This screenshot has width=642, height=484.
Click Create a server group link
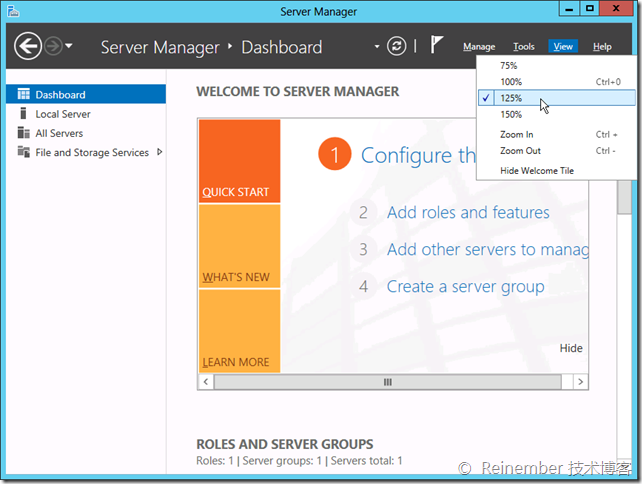[x=465, y=286]
